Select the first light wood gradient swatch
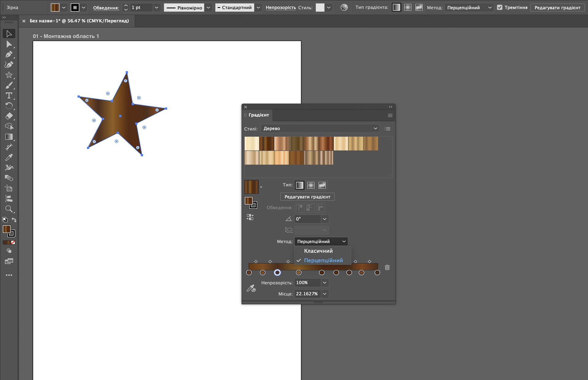Image resolution: width=588 pixels, height=380 pixels. (251, 143)
